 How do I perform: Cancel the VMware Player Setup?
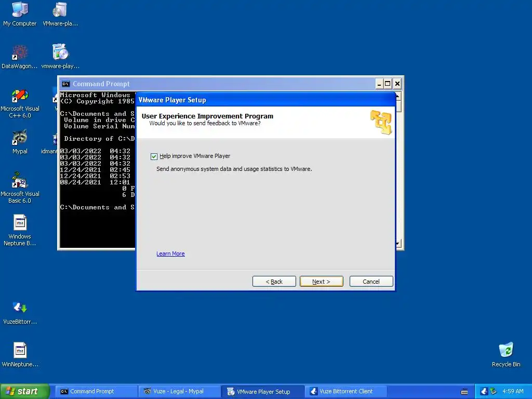371,282
